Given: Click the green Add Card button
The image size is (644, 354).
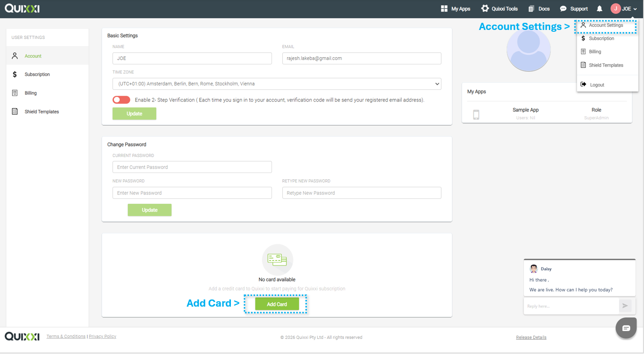Looking at the screenshot, I should [x=277, y=304].
